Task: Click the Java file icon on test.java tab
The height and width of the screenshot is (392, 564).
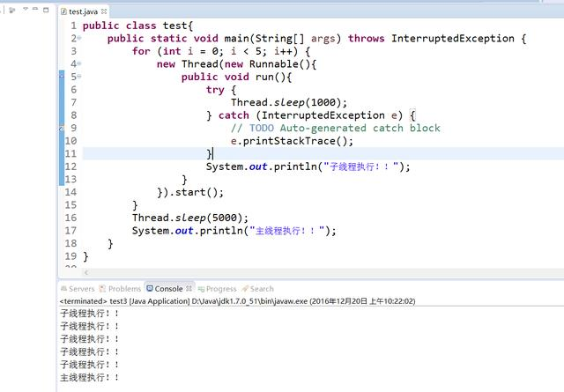Action: pos(63,11)
